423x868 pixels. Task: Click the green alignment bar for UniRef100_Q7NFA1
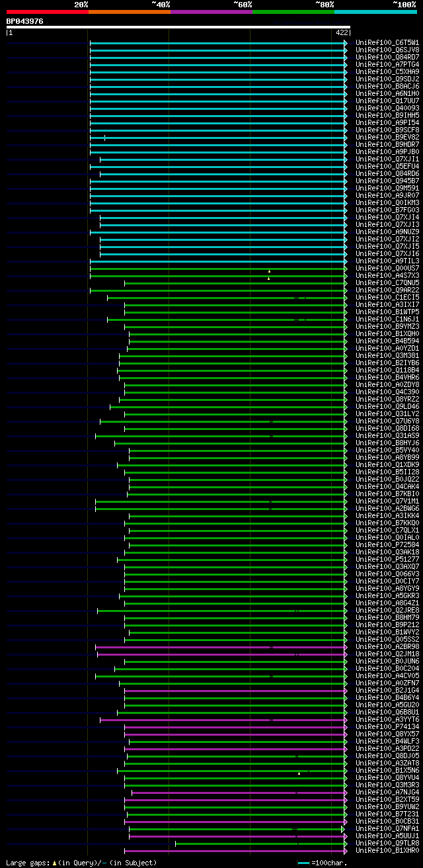[x=237, y=828]
